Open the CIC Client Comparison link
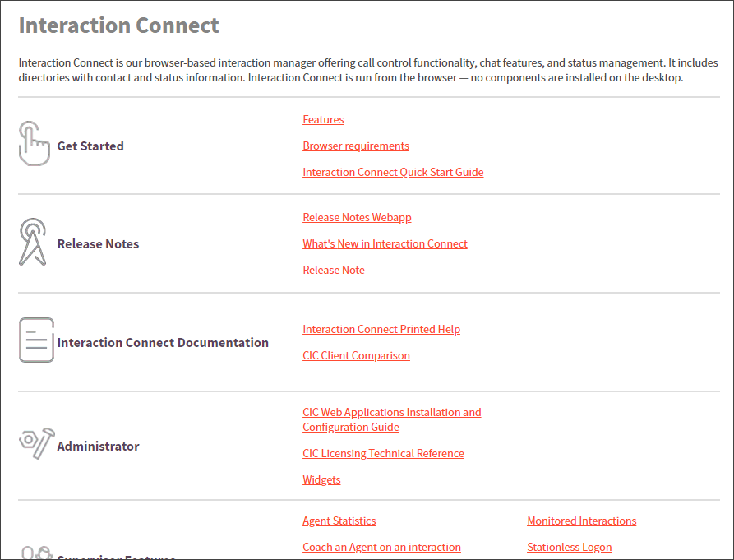The image size is (734, 560). 356,356
